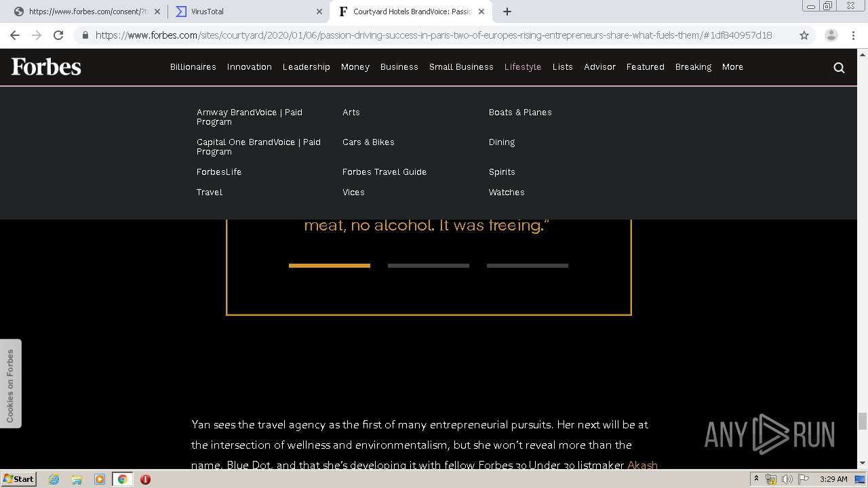The width and height of the screenshot is (868, 488).
Task: Reload the page with the refresh icon
Action: coord(58,35)
